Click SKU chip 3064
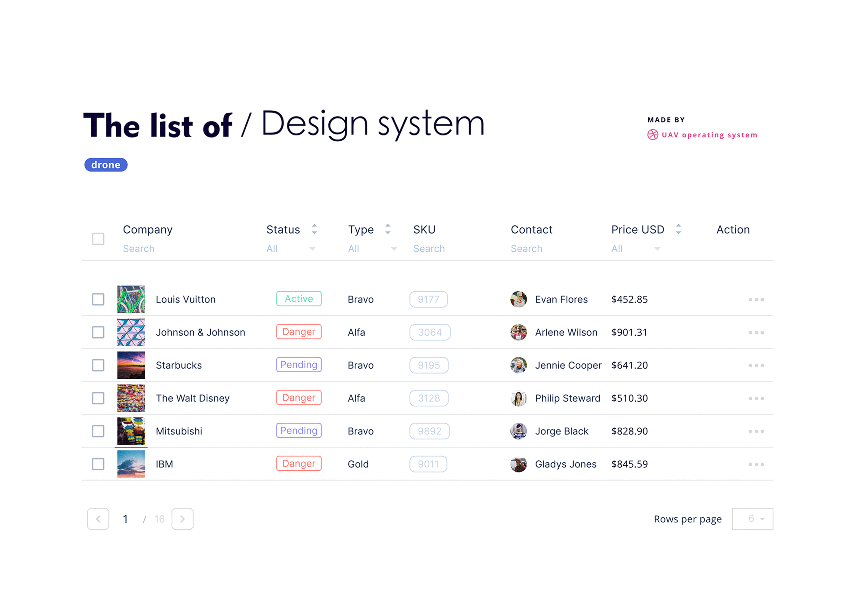The width and height of the screenshot is (861, 616). (x=430, y=332)
